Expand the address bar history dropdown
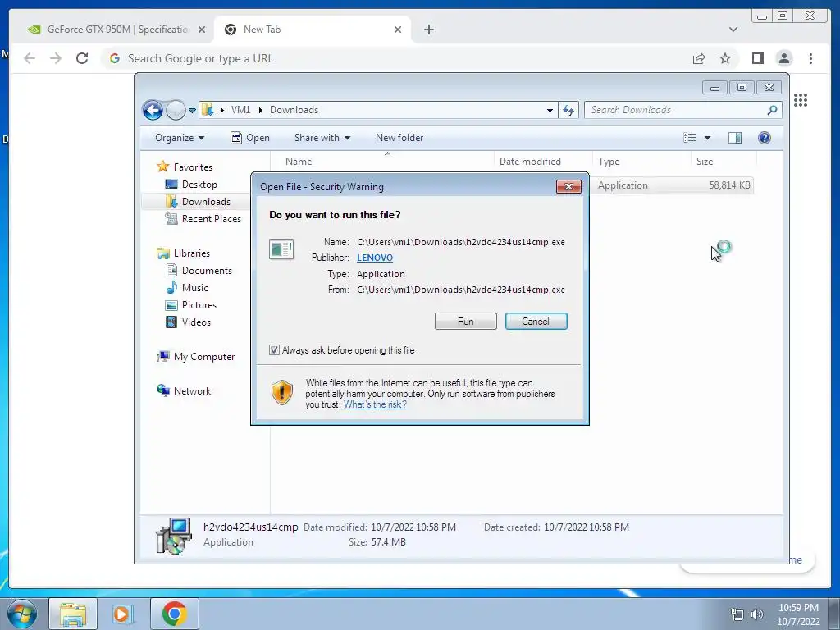 pos(550,111)
